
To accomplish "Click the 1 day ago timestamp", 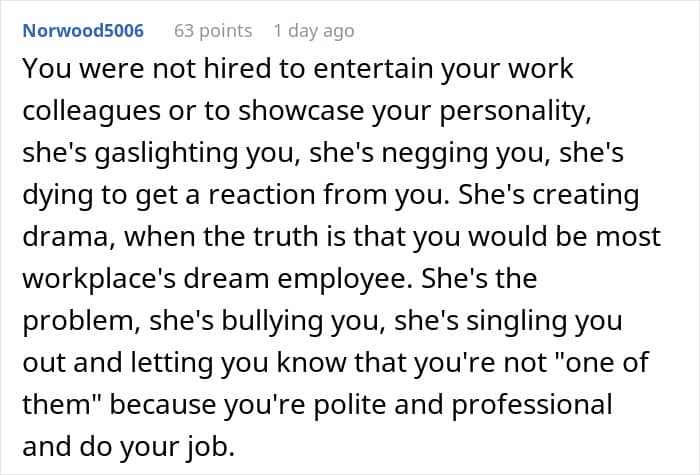I will [314, 31].
